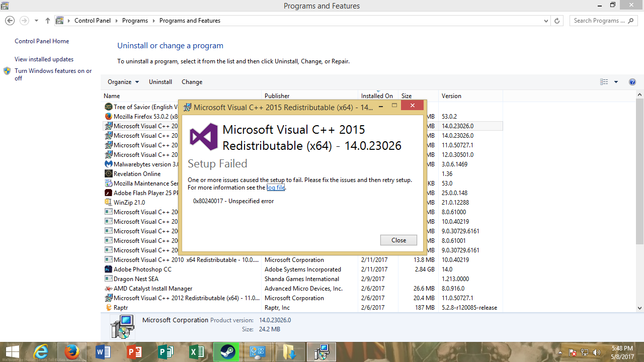Sort list by Publisher column header
This screenshot has height=362, width=644.
277,96
